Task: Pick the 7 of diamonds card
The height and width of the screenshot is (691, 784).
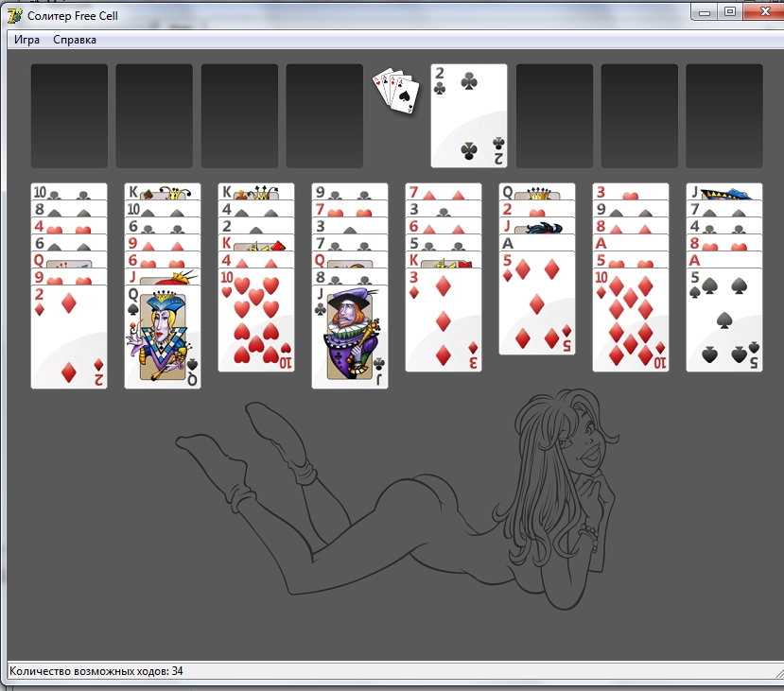Action: coord(444,192)
